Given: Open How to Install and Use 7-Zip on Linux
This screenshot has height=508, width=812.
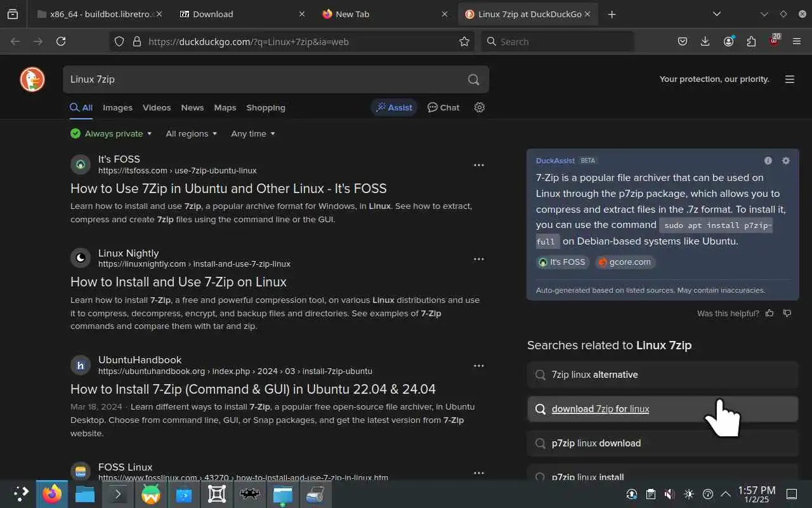Looking at the screenshot, I should point(178,282).
